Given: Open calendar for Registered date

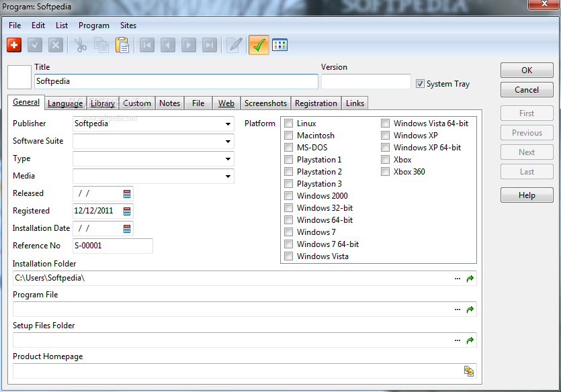Looking at the screenshot, I should pyautogui.click(x=127, y=211).
